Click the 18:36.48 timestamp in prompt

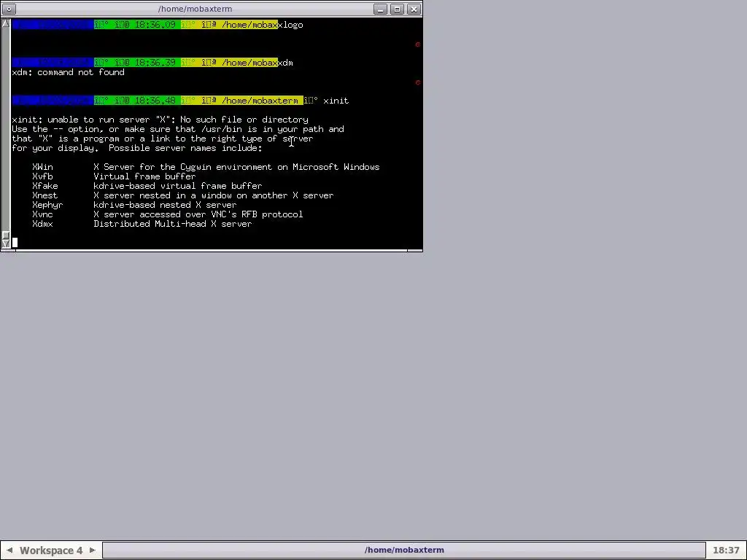155,101
